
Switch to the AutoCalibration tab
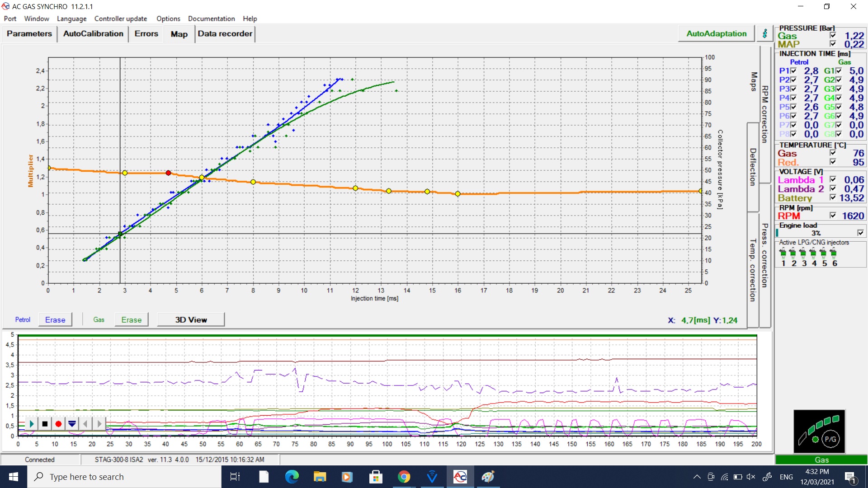click(93, 34)
